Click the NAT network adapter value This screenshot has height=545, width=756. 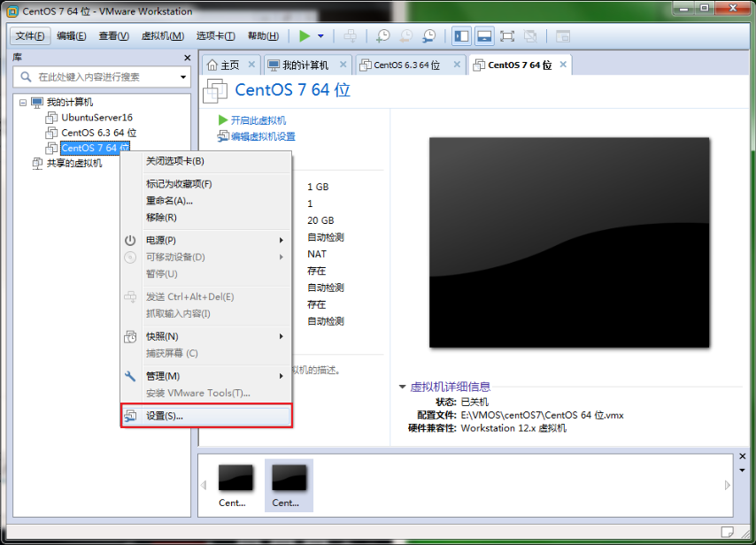(x=317, y=254)
